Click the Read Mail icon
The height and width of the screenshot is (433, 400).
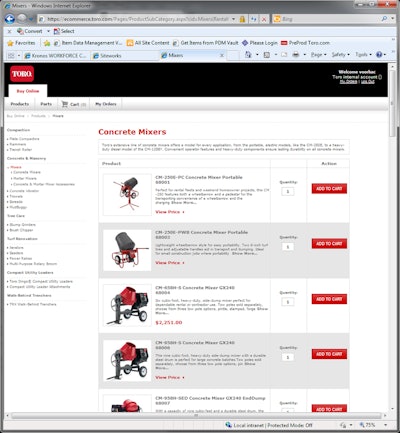click(284, 55)
